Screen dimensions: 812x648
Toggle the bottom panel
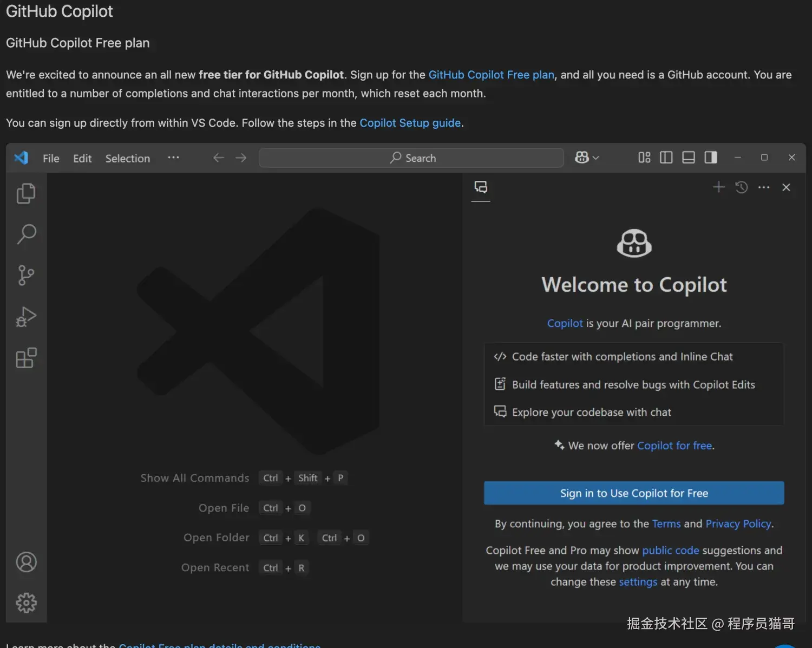(689, 158)
